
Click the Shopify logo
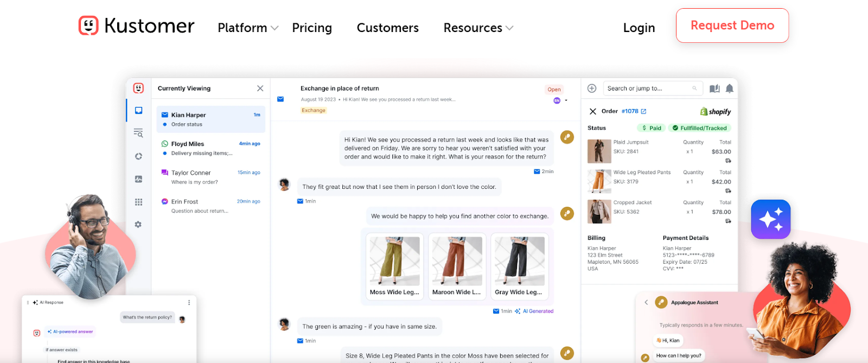(716, 111)
